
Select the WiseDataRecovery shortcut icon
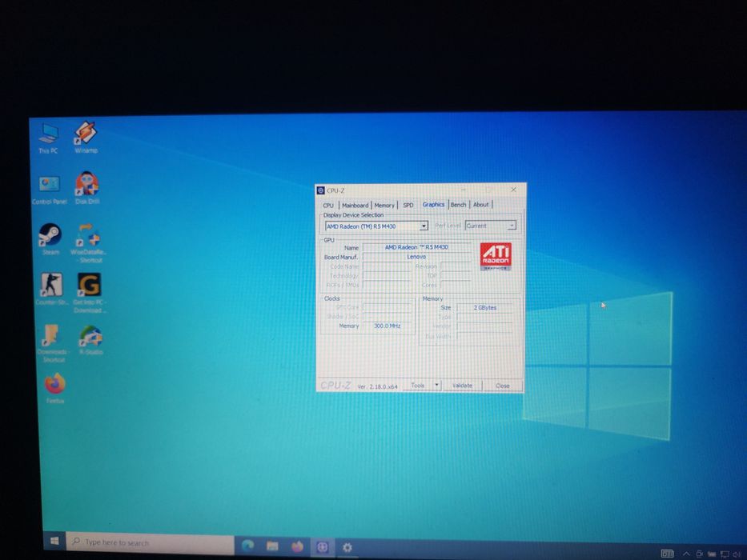(x=89, y=243)
